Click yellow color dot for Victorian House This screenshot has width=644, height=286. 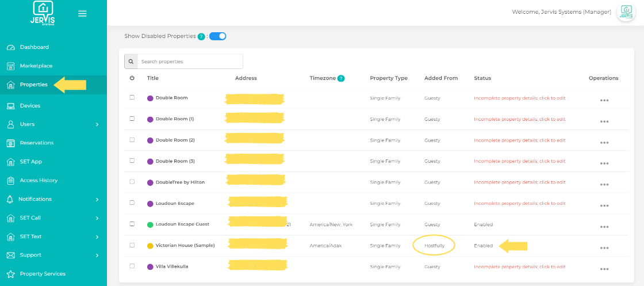[150, 246]
